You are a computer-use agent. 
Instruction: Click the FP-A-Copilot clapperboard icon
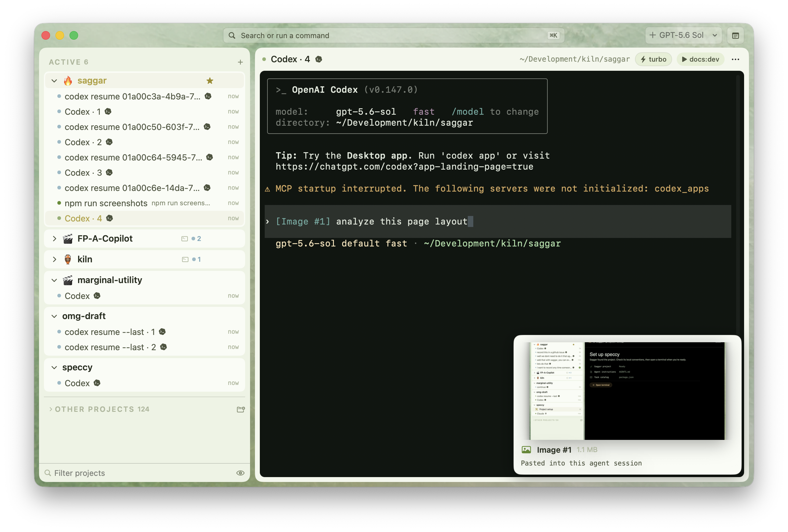point(68,239)
